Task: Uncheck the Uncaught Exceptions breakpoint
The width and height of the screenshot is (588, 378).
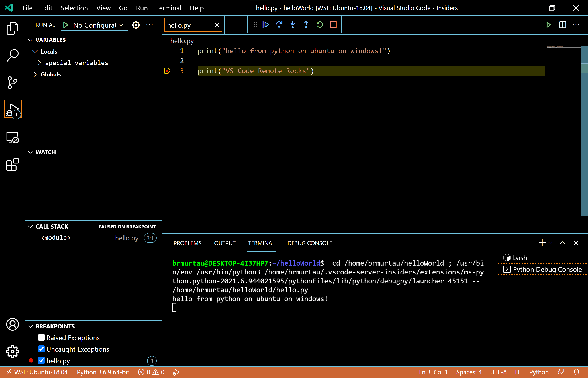Action: pyautogui.click(x=41, y=349)
